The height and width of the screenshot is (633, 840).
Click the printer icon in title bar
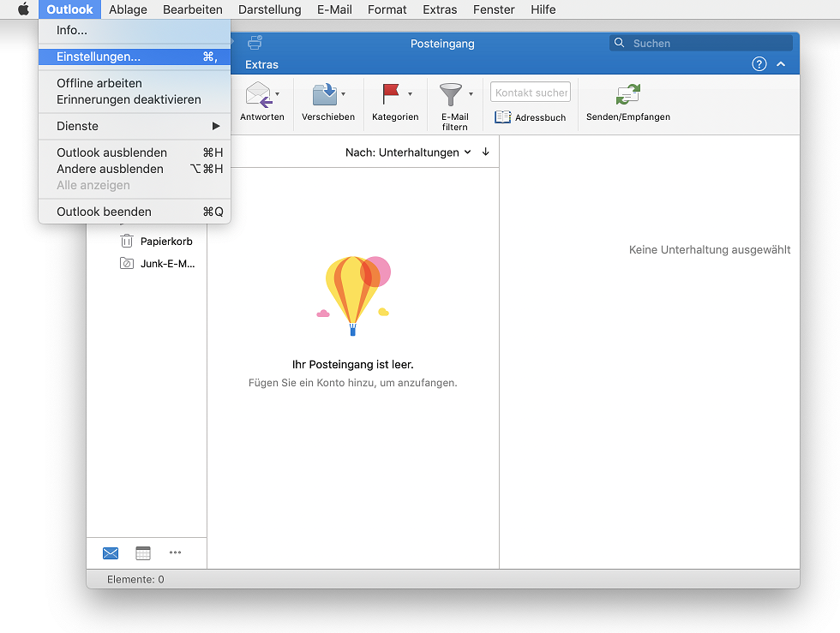[x=255, y=43]
